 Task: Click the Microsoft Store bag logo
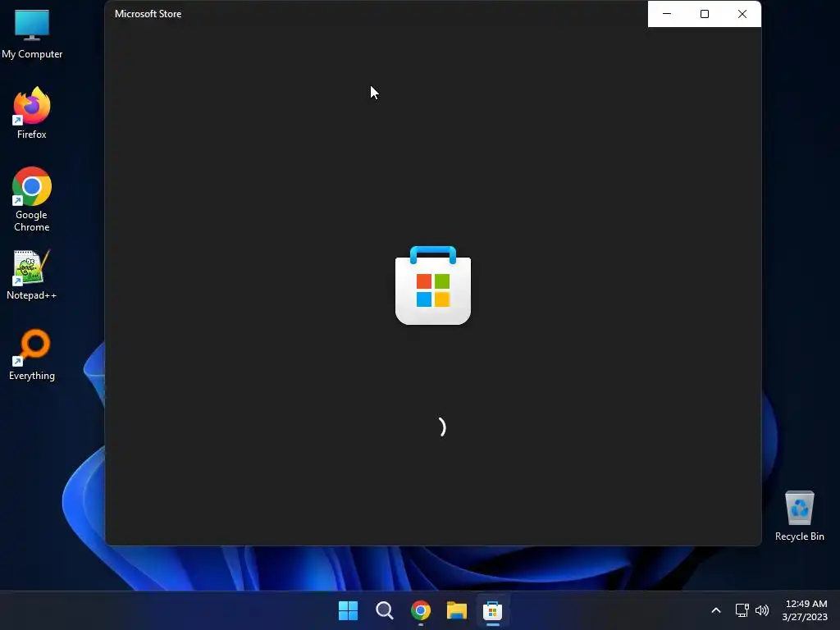(433, 285)
